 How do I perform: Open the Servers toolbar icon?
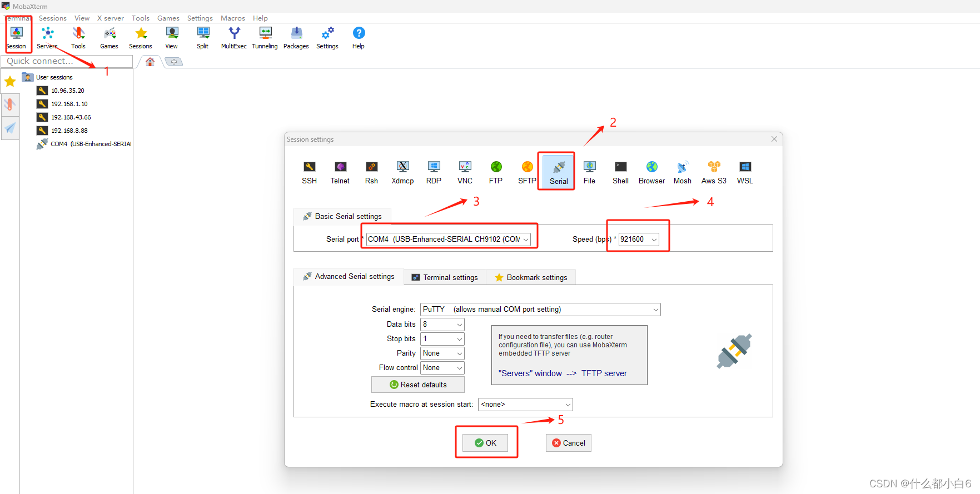pos(47,37)
